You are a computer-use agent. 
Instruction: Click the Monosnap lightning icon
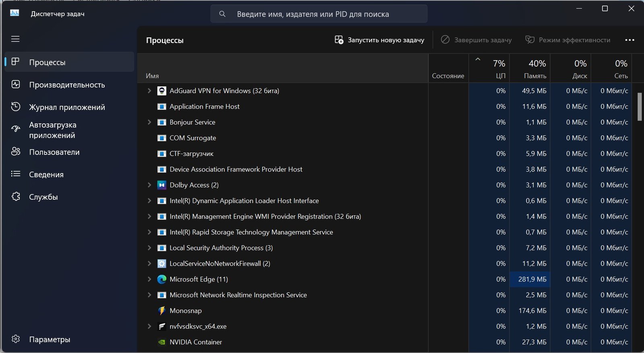pyautogui.click(x=162, y=311)
